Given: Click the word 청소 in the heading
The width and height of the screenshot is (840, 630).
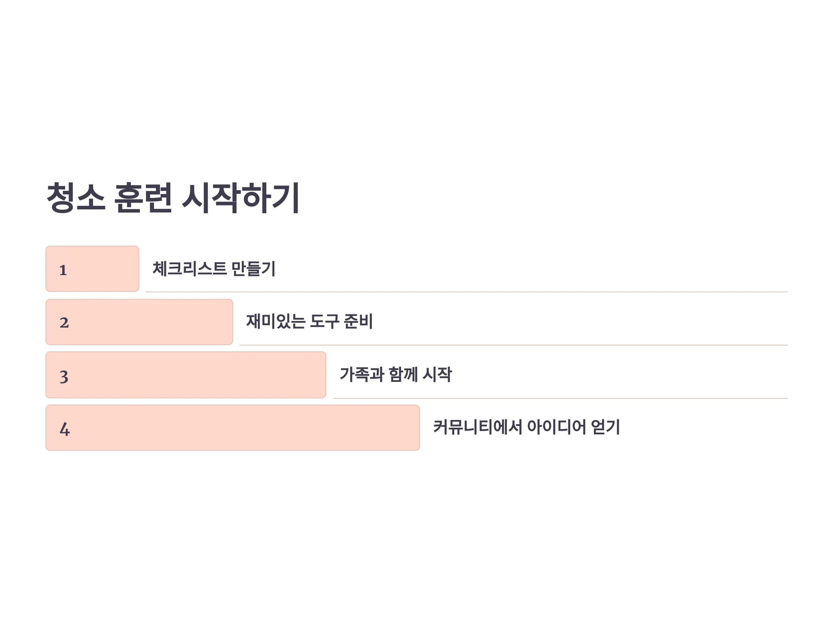Looking at the screenshot, I should tap(76, 198).
